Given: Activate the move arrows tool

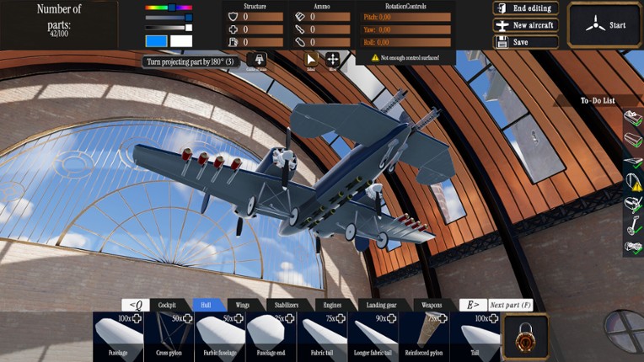Looking at the screenshot, I should 333,59.
